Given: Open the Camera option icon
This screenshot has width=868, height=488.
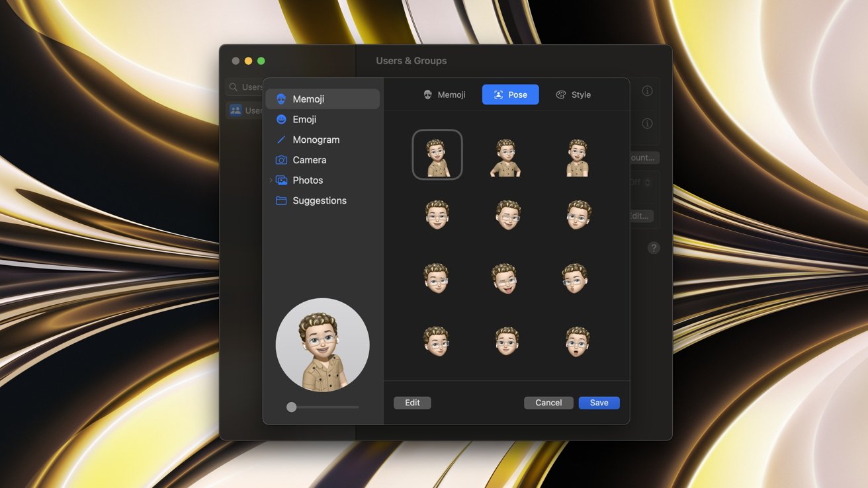Looking at the screenshot, I should (x=281, y=160).
